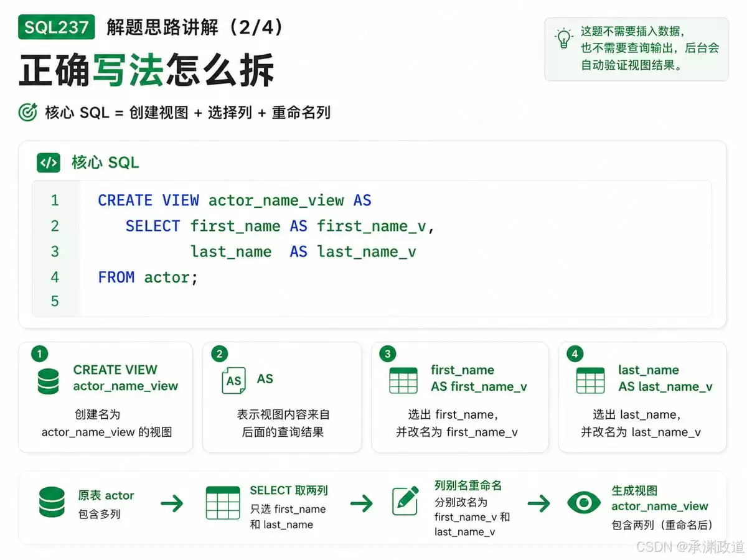Click the table icon beside SELECT 取两列
747x560 pixels.
pyautogui.click(x=223, y=503)
